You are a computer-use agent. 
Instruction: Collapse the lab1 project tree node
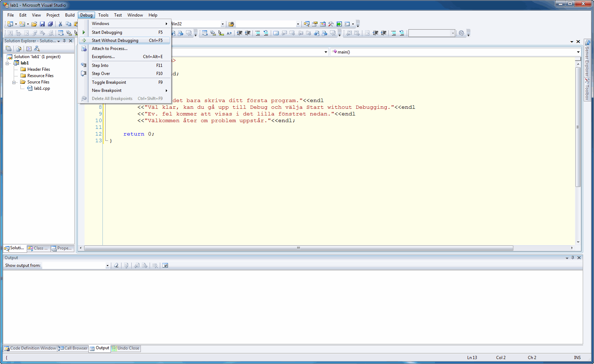[7, 63]
